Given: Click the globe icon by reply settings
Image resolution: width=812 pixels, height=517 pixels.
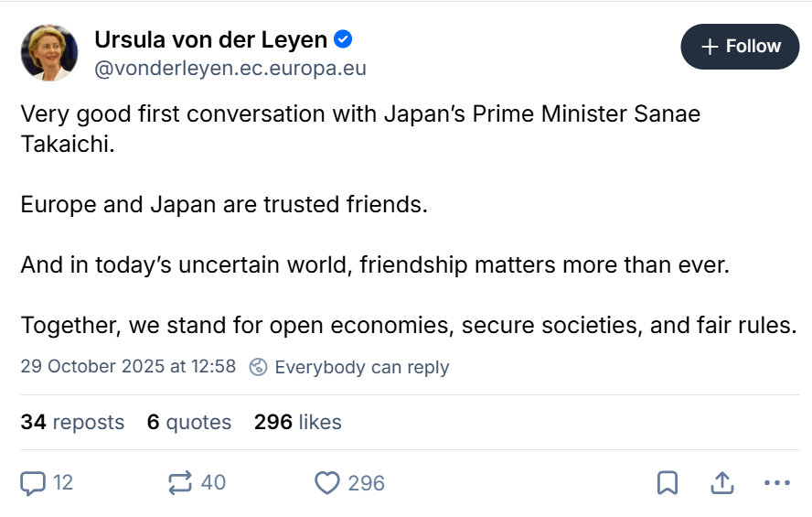Looking at the screenshot, I should (x=259, y=367).
